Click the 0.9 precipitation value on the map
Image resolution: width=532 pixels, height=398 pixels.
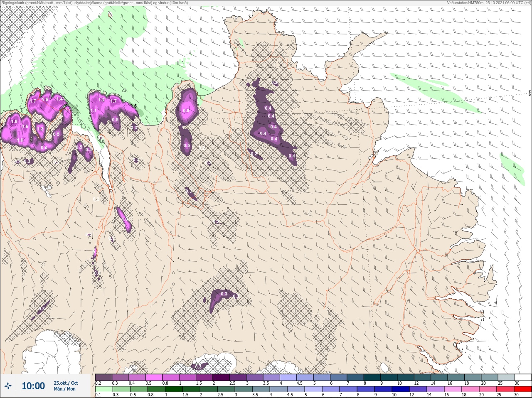[x=186, y=111]
